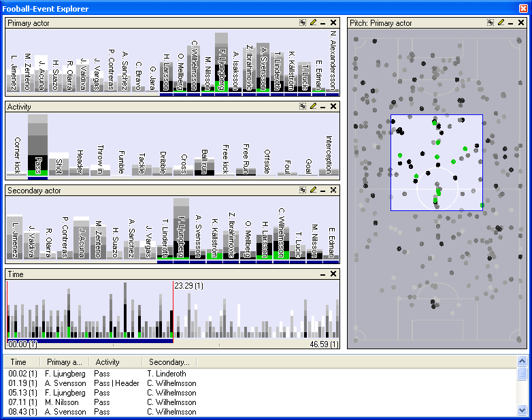The image size is (532, 420).
Task: Select A. Svensson bar in Primary actor histogram
Action: [x=263, y=67]
